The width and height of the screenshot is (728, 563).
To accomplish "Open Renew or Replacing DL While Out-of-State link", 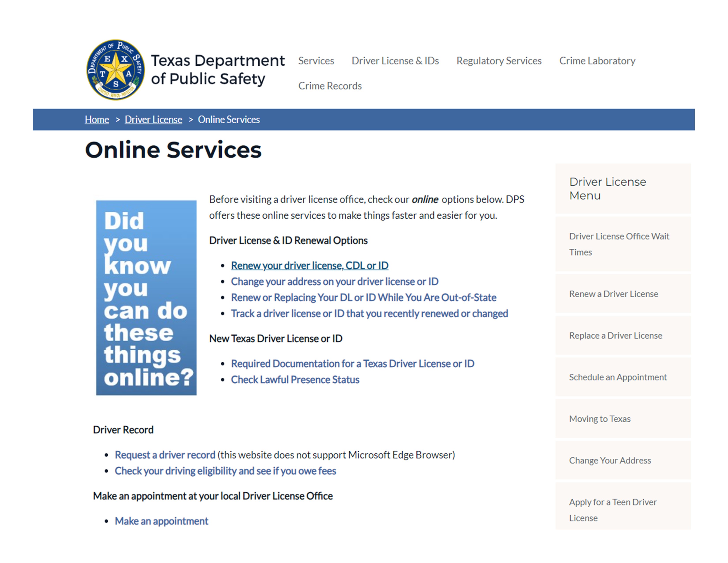I will (x=364, y=298).
